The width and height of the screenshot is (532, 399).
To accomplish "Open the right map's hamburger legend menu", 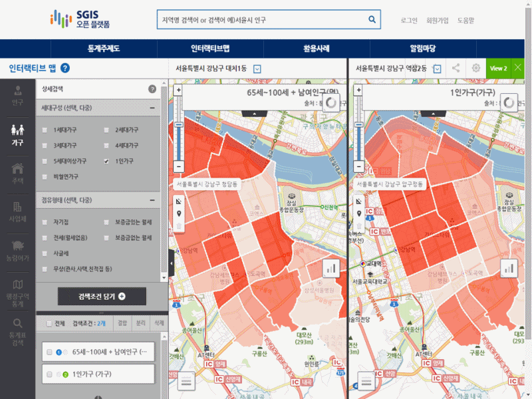I will pos(366,380).
